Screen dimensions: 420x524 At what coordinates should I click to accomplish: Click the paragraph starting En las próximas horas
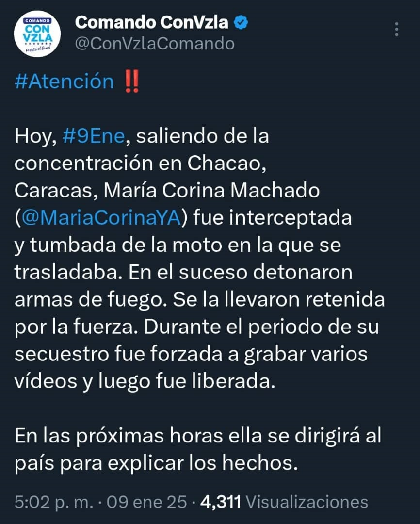pyautogui.click(x=198, y=449)
